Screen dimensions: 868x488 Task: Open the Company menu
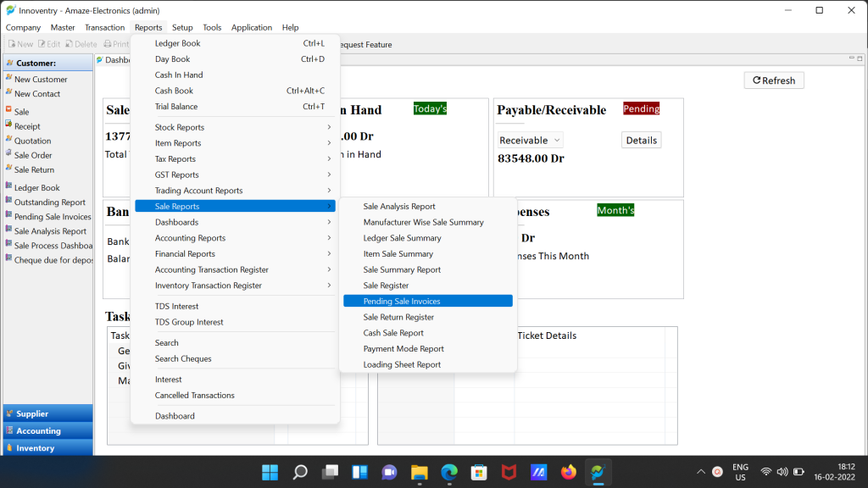23,27
